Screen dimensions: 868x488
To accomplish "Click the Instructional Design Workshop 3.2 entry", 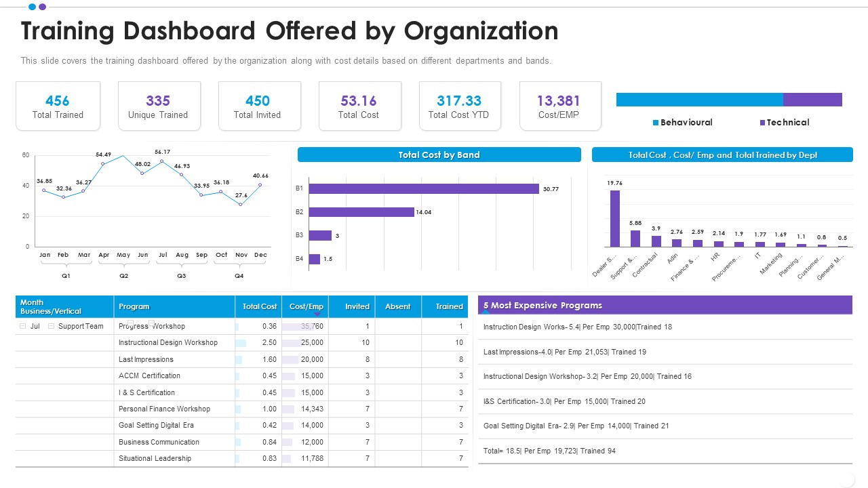I will (587, 376).
